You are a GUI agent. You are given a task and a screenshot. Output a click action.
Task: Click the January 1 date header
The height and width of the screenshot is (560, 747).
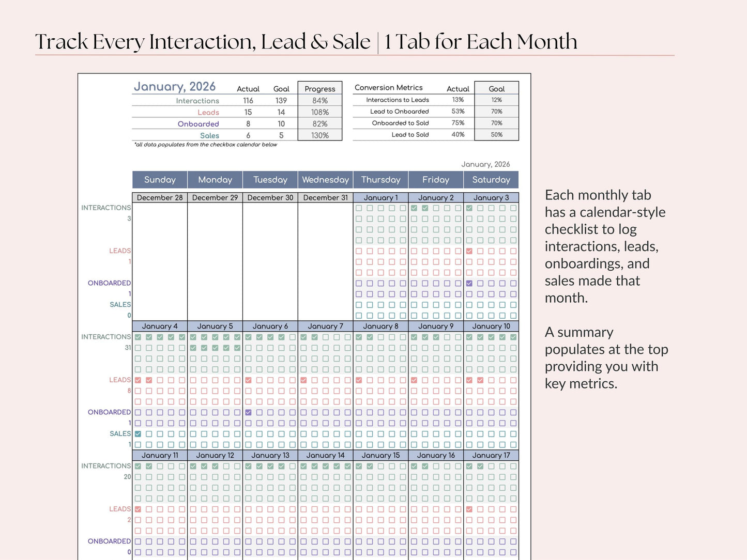click(381, 198)
